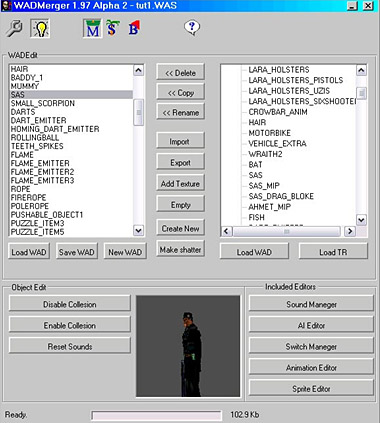
Task: Click the Save WAD button
Action: click(77, 252)
